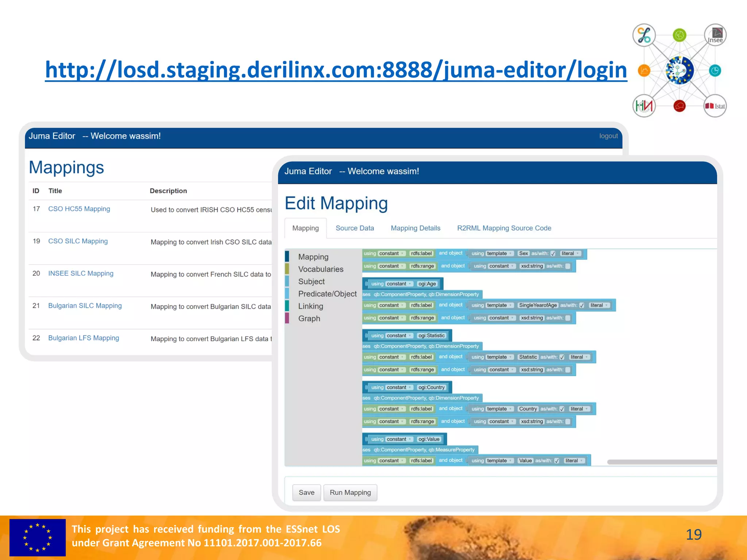The height and width of the screenshot is (560, 747).
Task: Tick the empty as/with box in the xsd:string row under Country label
Action: [x=568, y=421]
